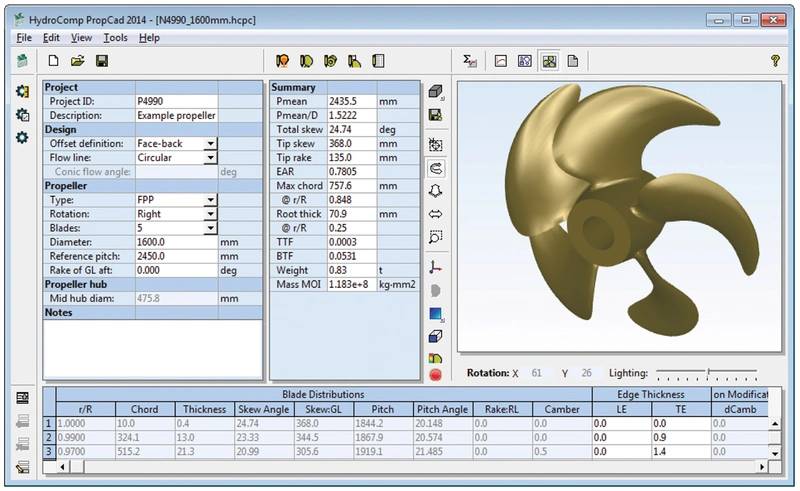This screenshot has height=491, width=800.
Task: Click the horizontal scrollbar left arrow
Action: point(63,467)
